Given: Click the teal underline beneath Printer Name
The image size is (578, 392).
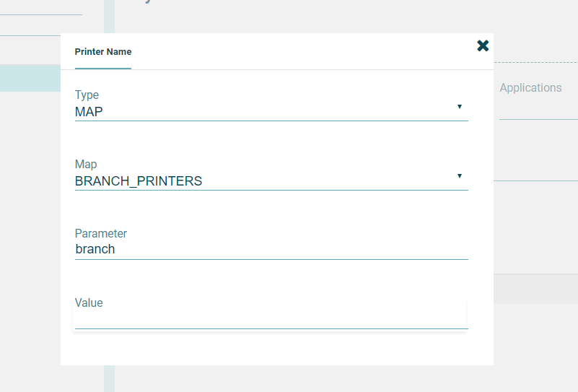Looking at the screenshot, I should 103,69.
